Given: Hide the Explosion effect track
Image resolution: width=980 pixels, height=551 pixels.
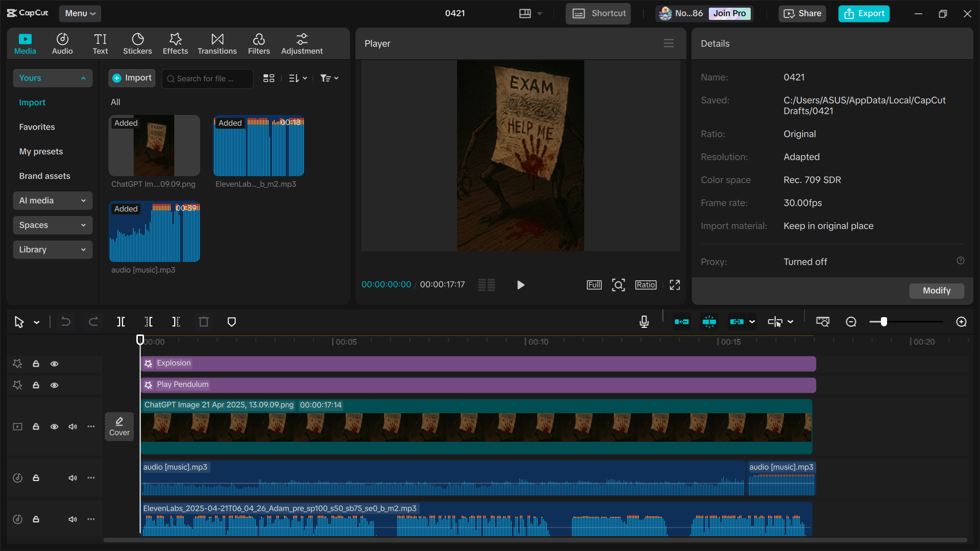Looking at the screenshot, I should [x=55, y=364].
